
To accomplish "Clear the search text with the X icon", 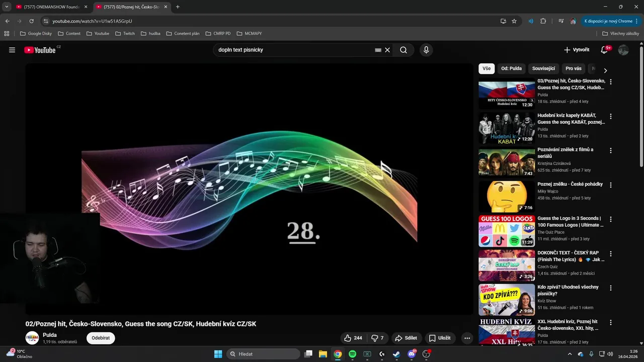I will click(x=387, y=50).
